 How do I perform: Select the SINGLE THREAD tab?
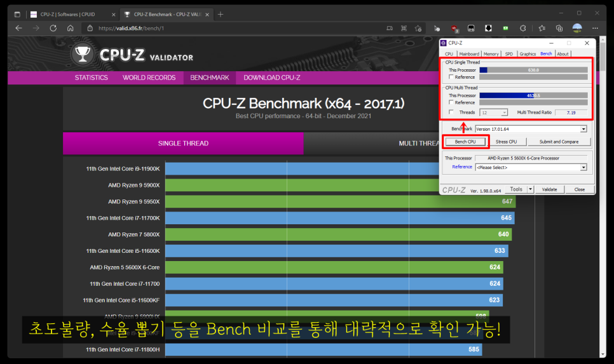(183, 144)
